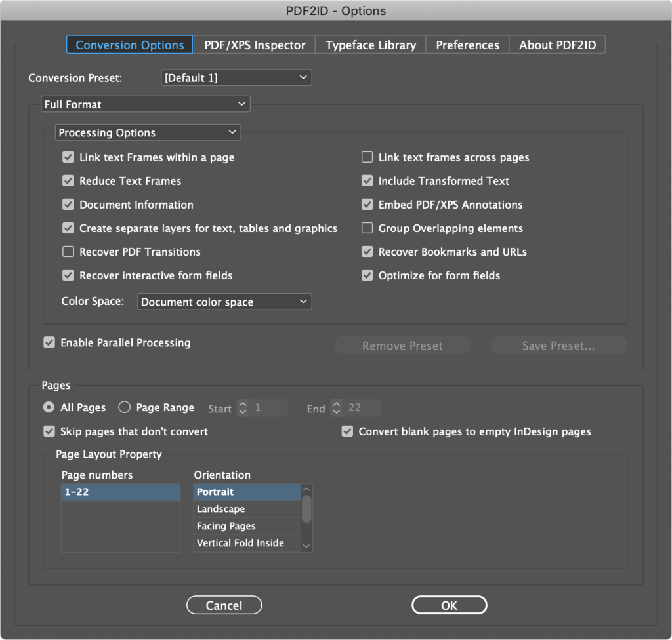Open the Typeface Library tab

pyautogui.click(x=371, y=45)
